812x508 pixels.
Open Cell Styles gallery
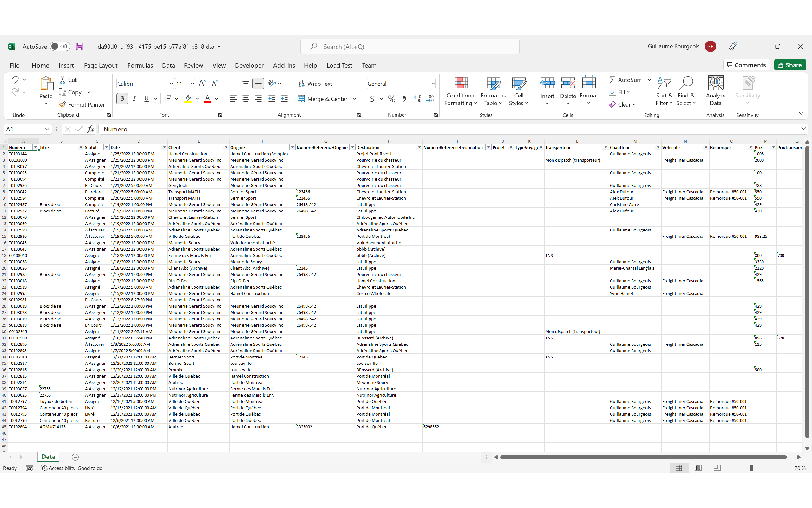(x=519, y=91)
